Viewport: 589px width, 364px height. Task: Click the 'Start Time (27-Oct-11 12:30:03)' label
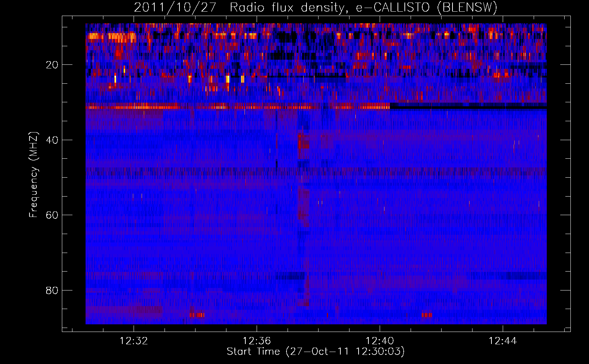316,352
